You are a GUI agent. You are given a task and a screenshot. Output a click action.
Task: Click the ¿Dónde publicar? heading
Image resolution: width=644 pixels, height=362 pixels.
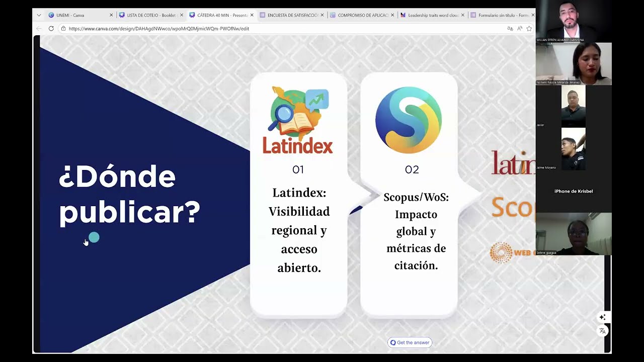pos(129,194)
